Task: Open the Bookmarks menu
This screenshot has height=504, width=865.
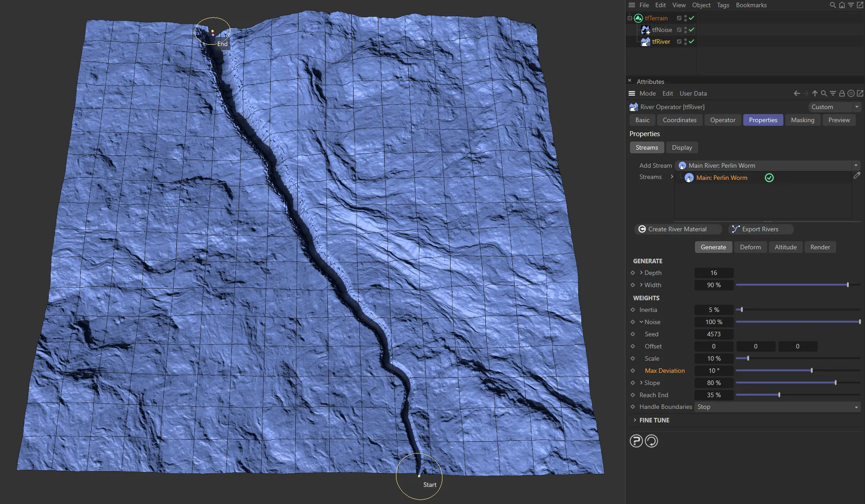Action: [750, 5]
